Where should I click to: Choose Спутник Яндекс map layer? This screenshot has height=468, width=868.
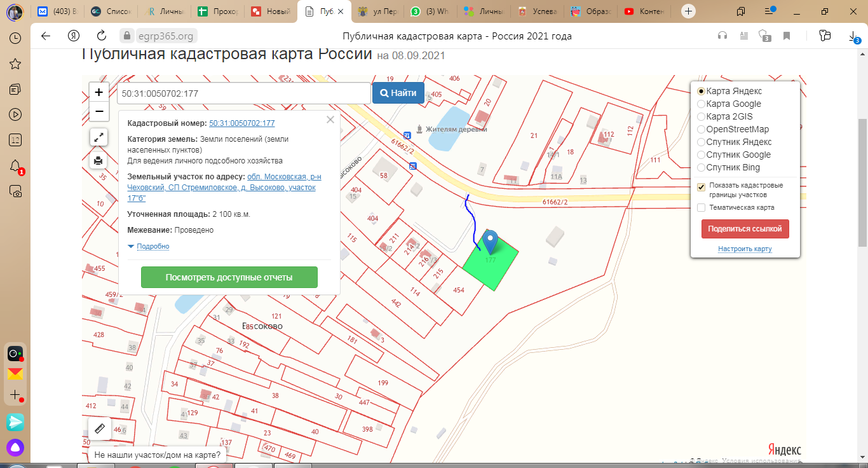click(702, 142)
